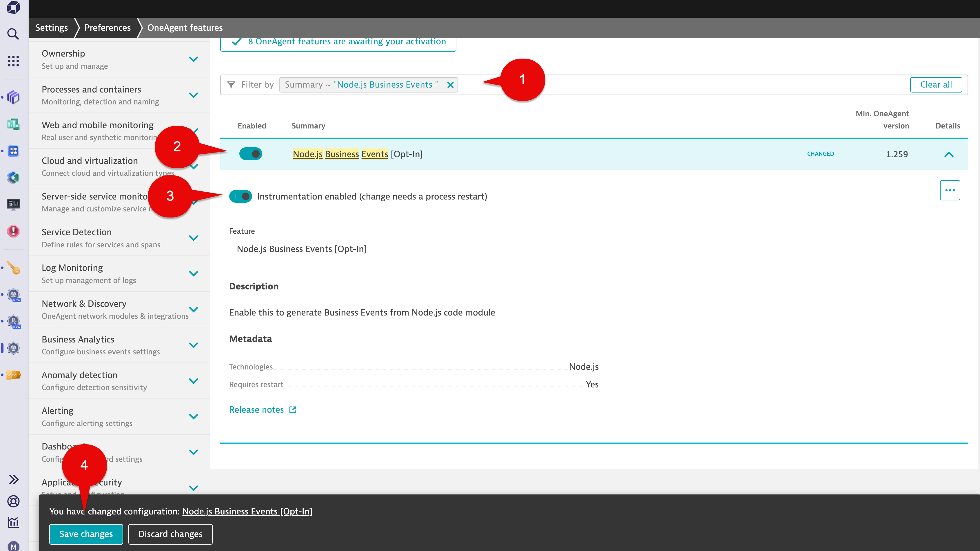Open the orange key app icon
The width and height of the screenshot is (980, 551).
[13, 268]
